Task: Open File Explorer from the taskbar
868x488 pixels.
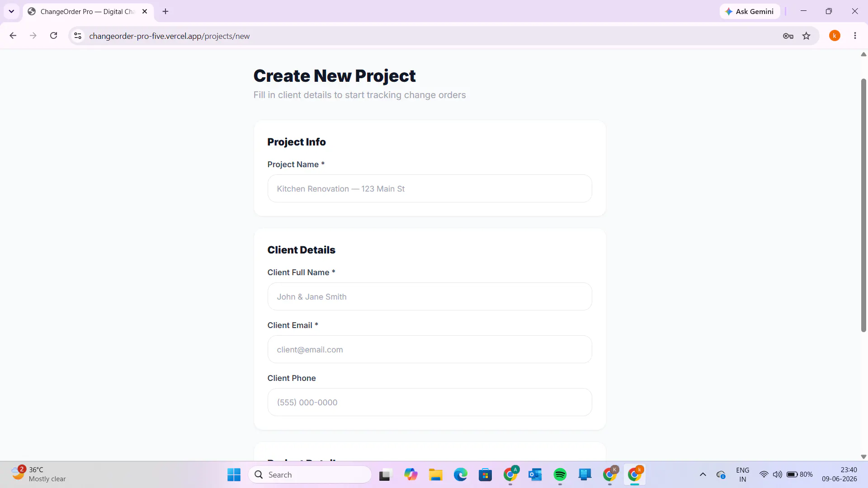Action: 435,474
